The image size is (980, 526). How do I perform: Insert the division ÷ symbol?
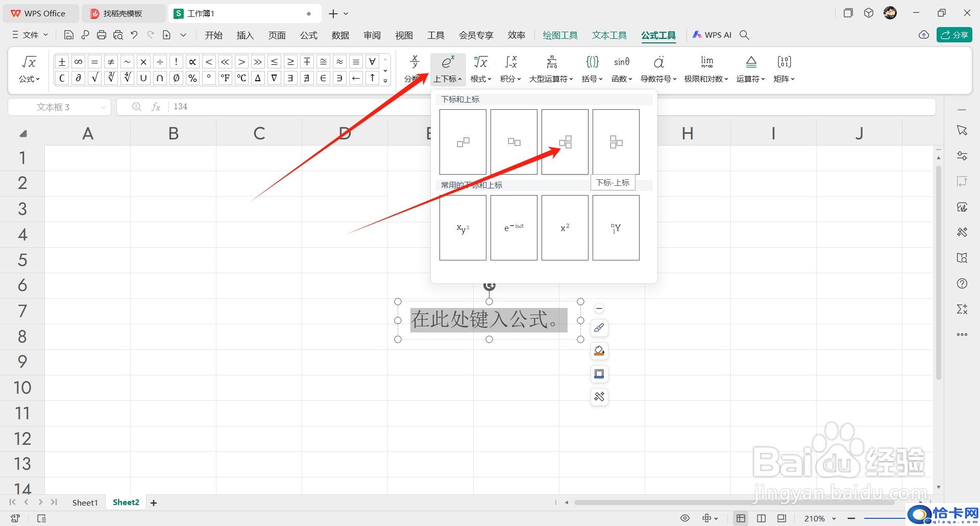[x=160, y=62]
